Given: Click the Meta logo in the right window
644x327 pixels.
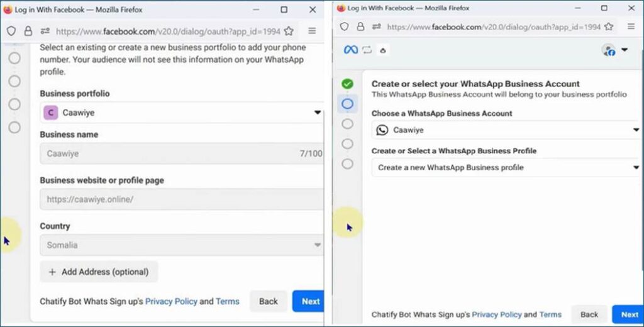Looking at the screenshot, I should (350, 50).
